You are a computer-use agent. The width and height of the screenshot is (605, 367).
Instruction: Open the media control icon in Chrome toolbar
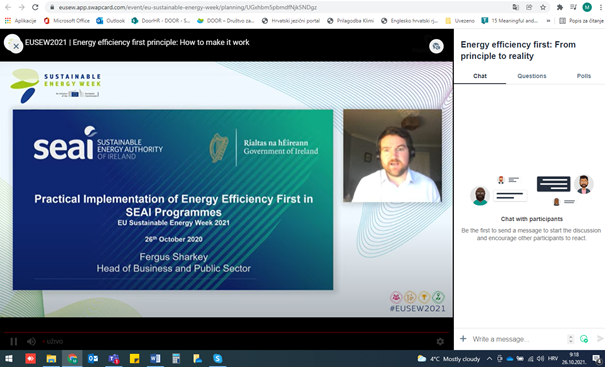573,7
